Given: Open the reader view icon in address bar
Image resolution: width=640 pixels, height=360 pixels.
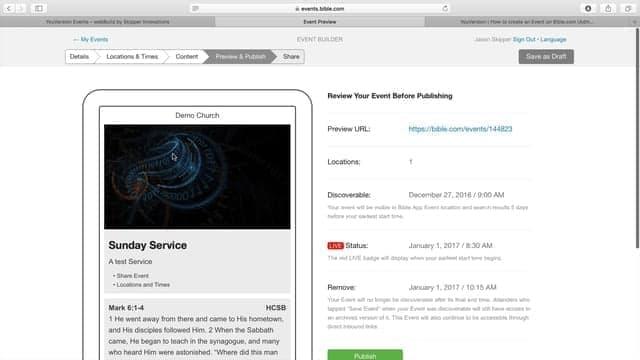Looking at the screenshot, I should [196, 8].
